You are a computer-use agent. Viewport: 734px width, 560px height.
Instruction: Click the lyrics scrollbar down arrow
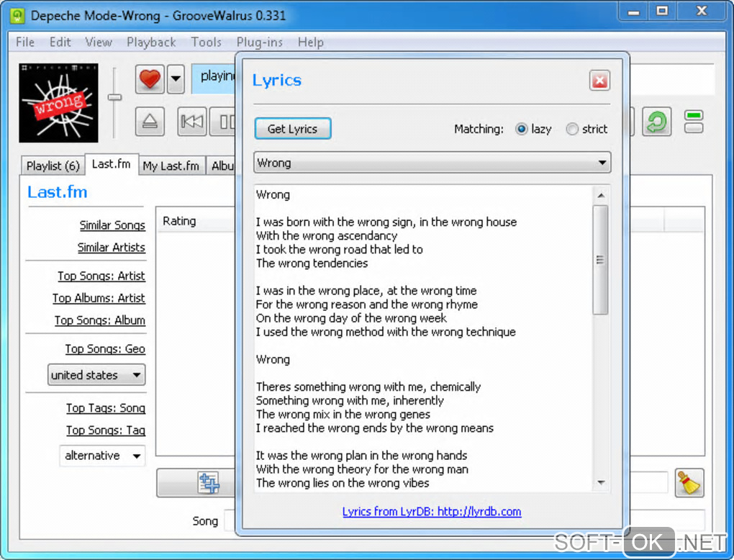601,483
